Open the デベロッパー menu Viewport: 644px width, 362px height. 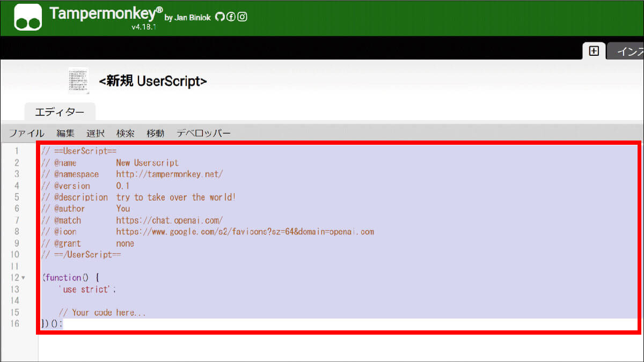click(203, 133)
